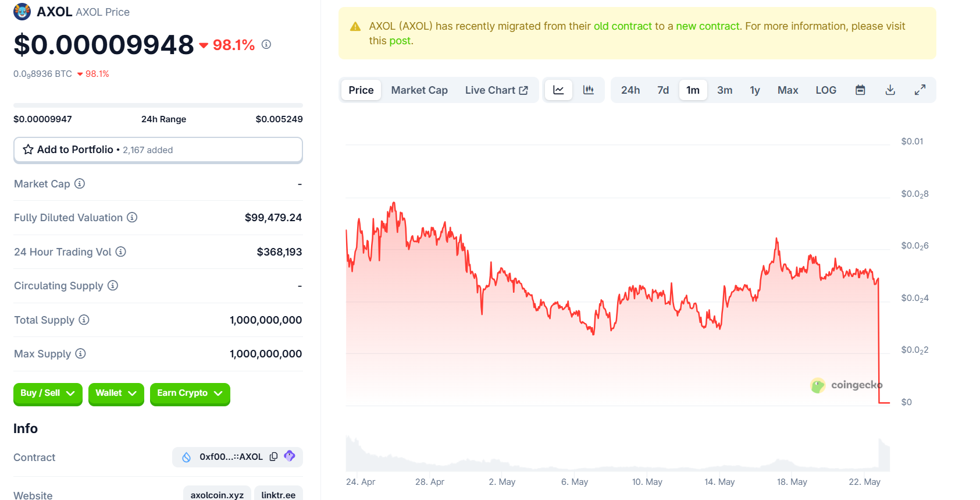
Task: Select the 24h time range
Action: click(630, 90)
